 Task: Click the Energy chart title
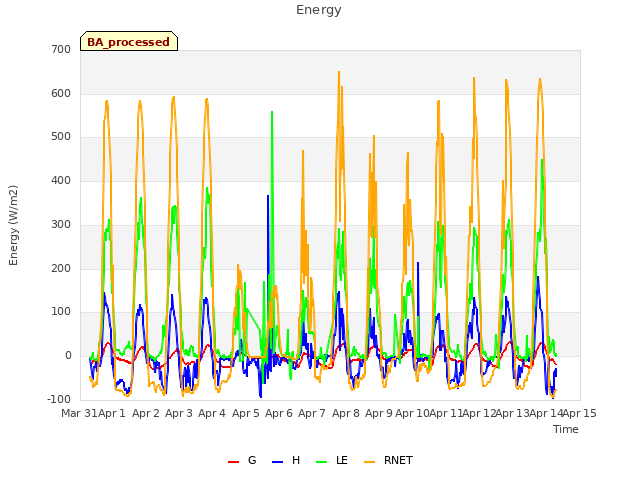(319, 10)
